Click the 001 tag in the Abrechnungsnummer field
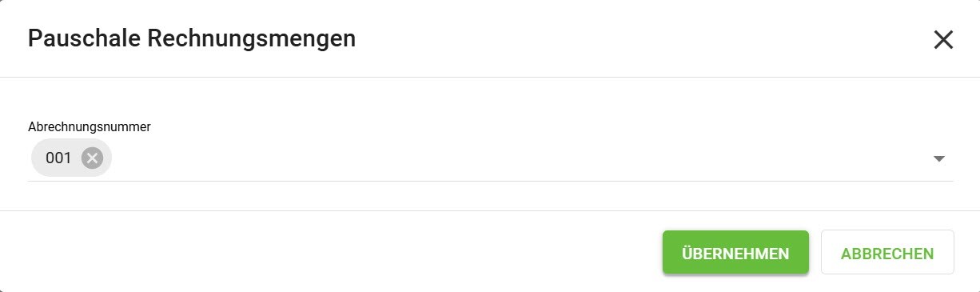Viewport: 980px width, 292px height. click(71, 158)
